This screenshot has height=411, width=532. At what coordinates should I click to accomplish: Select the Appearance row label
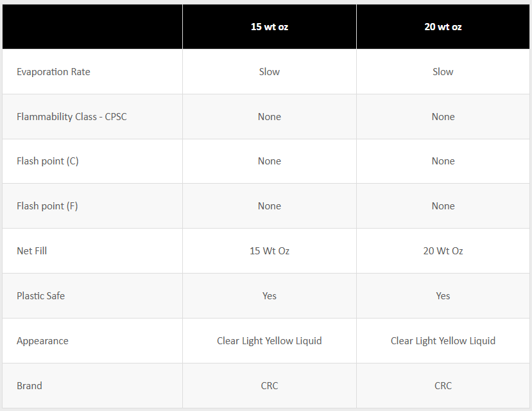[x=42, y=341]
